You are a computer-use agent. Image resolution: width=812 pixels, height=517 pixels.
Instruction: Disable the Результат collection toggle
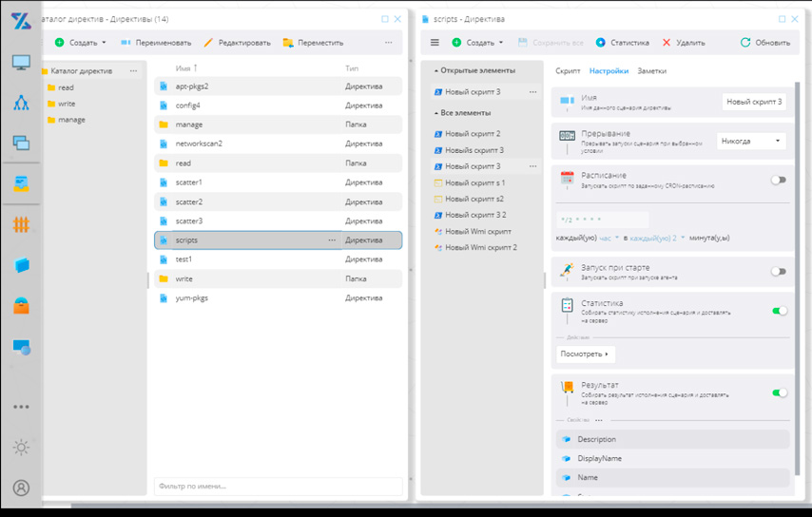780,393
